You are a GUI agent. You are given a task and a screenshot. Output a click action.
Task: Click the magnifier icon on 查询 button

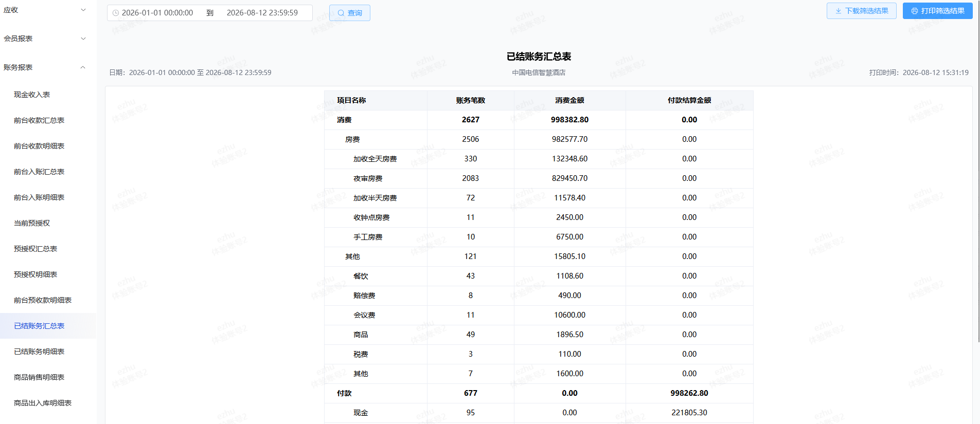point(341,13)
